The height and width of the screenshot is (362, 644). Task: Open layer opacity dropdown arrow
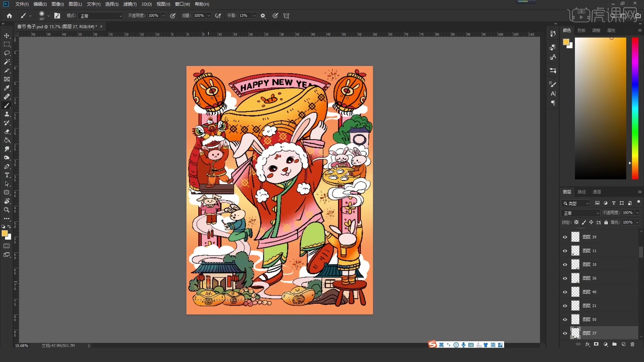pos(637,213)
